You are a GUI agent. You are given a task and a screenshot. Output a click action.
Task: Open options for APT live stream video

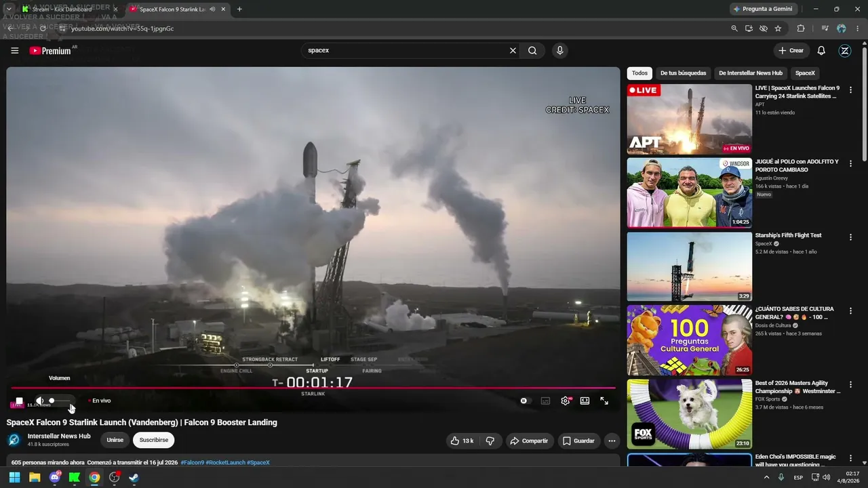850,89
